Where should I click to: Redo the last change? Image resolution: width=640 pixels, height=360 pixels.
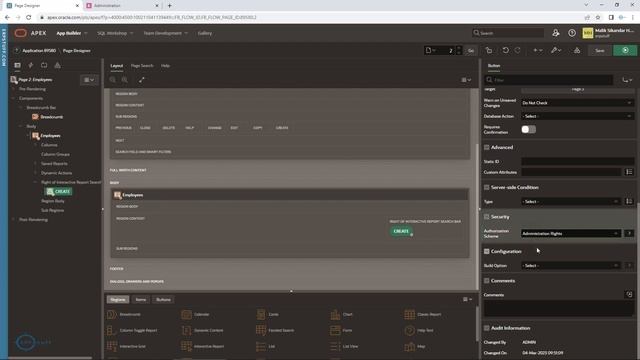click(518, 50)
